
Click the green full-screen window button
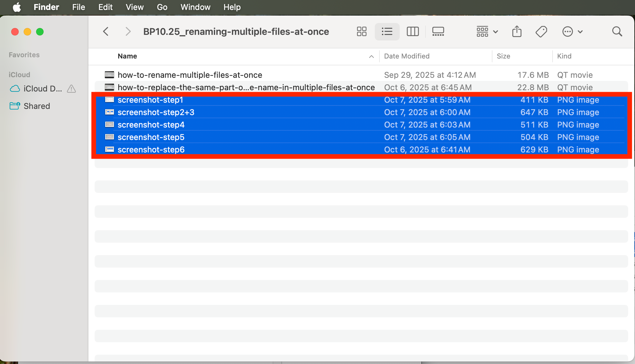point(40,32)
